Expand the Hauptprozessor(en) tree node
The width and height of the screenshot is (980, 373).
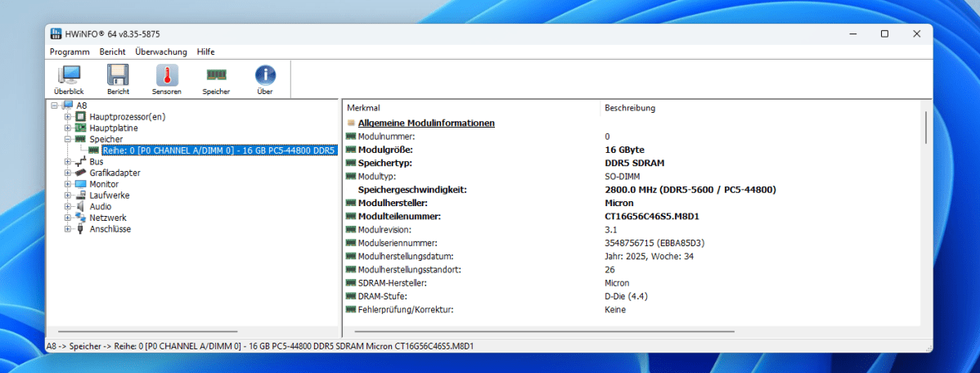pyautogui.click(x=68, y=117)
